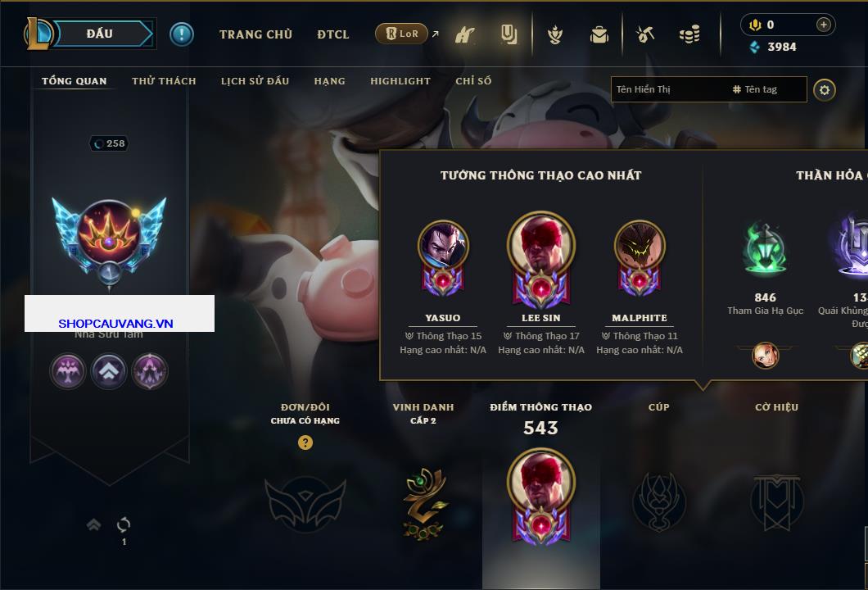Open the profile champion helmet icon
The image size is (868, 590).
tap(554, 35)
